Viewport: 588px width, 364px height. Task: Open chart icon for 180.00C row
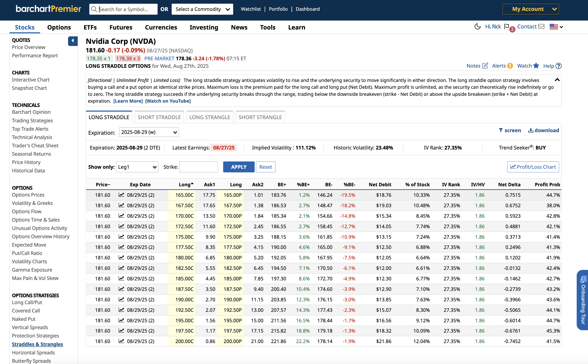point(121,257)
